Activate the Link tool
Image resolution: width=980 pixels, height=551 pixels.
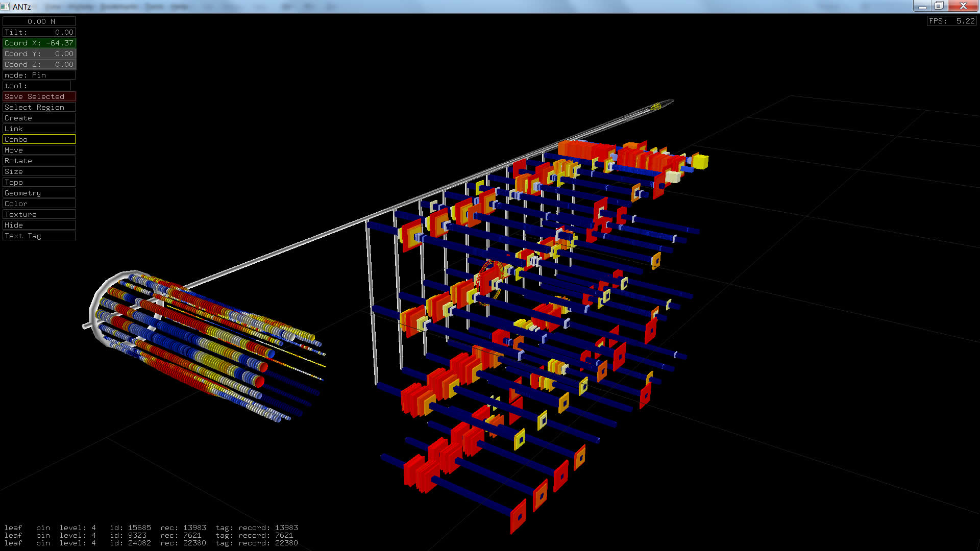pos(39,129)
